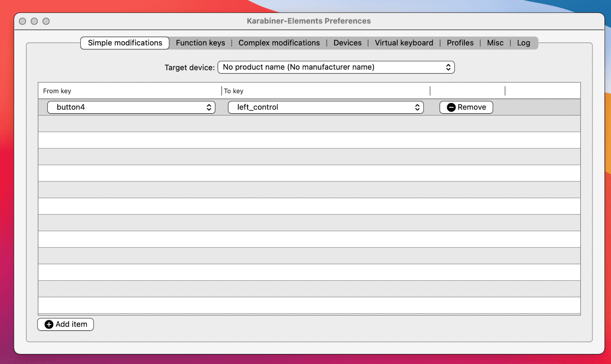Click the Add item button
This screenshot has width=611, height=364.
pyautogui.click(x=66, y=324)
